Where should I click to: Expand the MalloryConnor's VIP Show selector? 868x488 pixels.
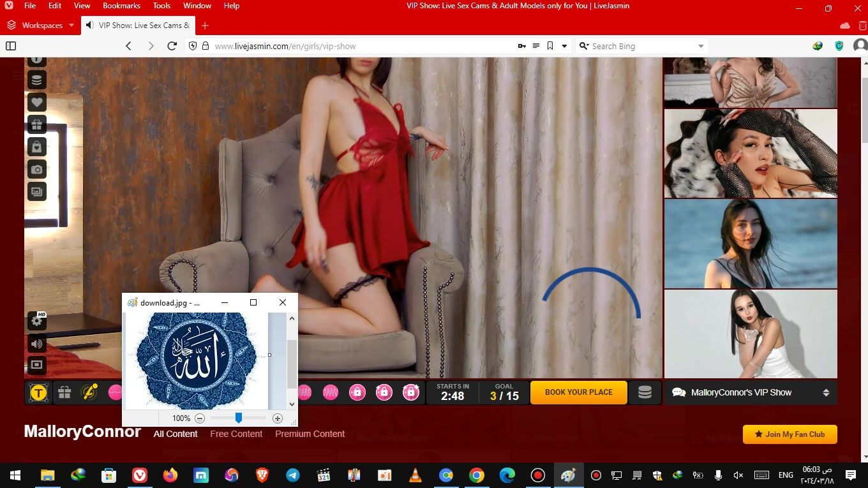pyautogui.click(x=826, y=392)
